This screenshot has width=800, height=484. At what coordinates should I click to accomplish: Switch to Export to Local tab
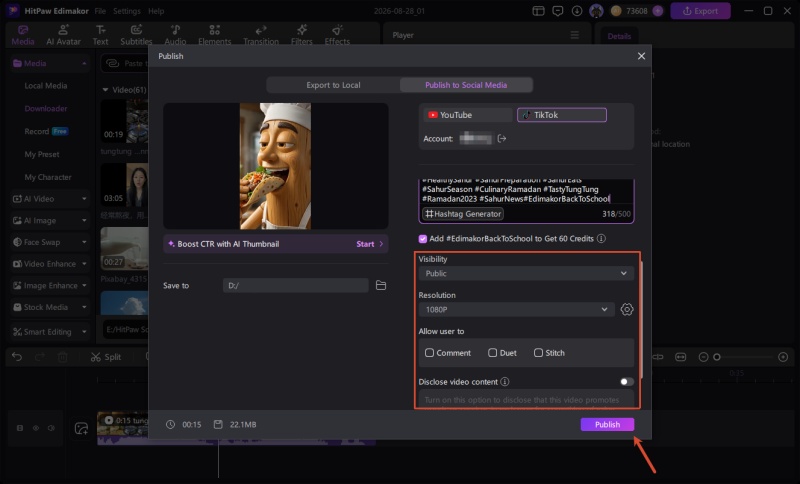point(333,85)
